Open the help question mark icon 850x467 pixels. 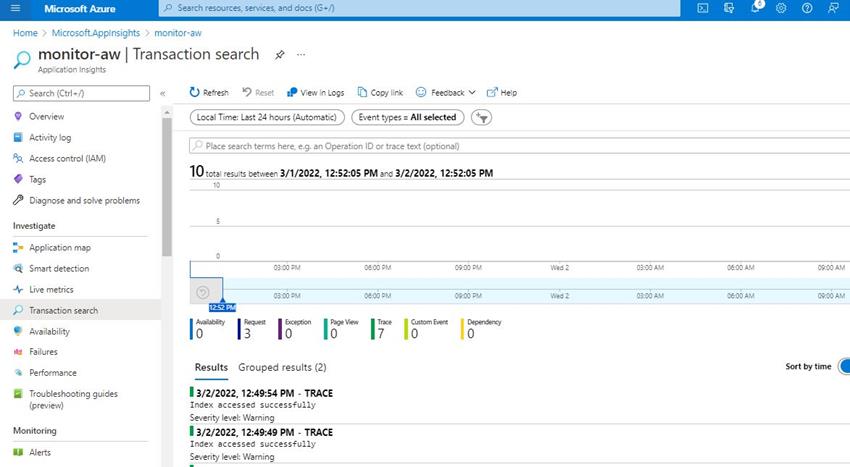coord(807,8)
